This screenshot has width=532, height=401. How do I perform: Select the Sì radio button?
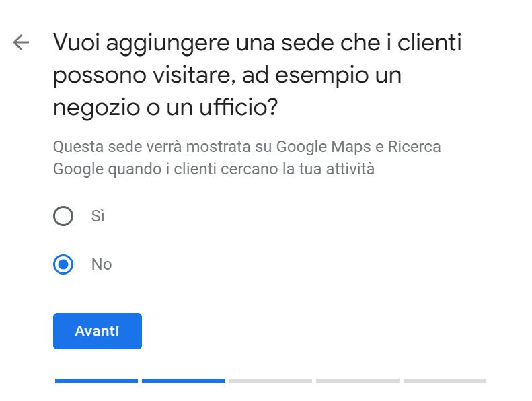(63, 216)
